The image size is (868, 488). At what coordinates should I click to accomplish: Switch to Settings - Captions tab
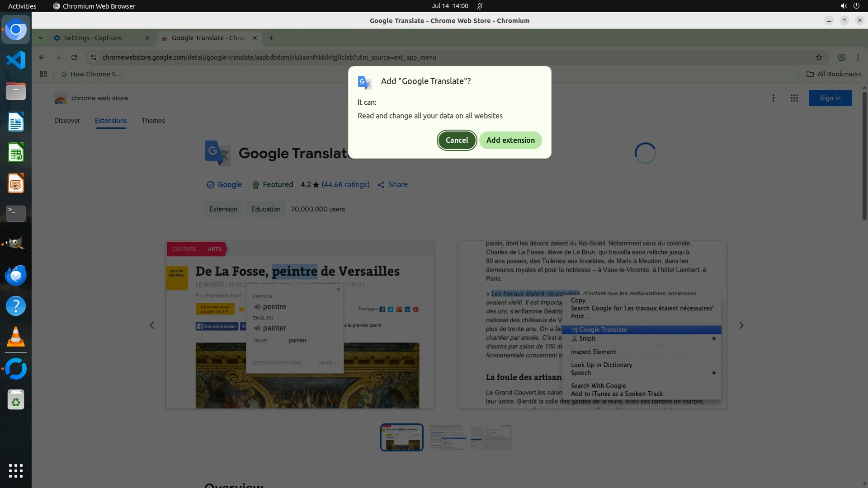click(x=93, y=38)
